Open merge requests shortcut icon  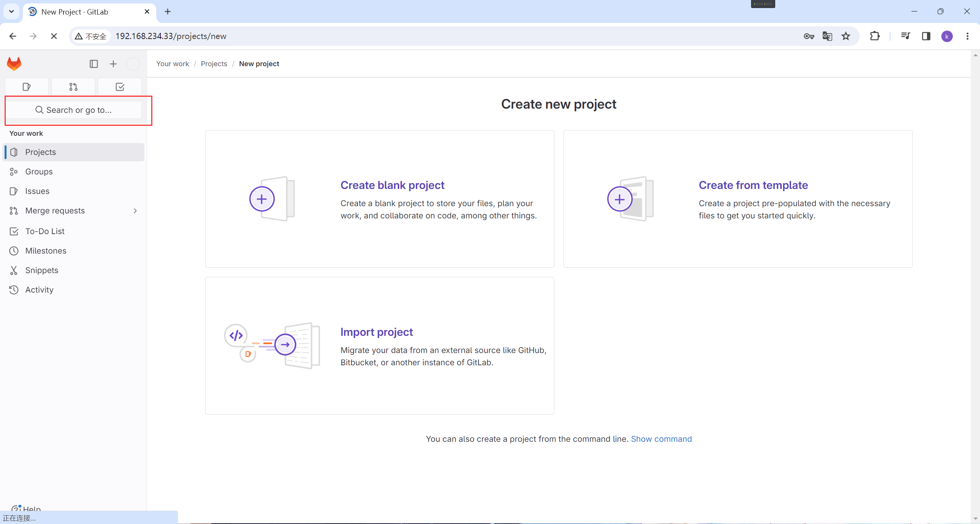pos(73,87)
